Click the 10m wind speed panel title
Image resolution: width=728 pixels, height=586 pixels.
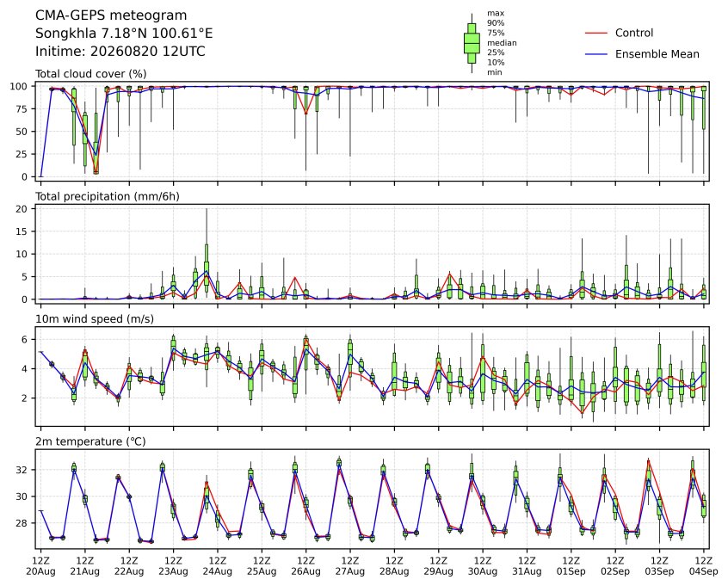(95, 319)
